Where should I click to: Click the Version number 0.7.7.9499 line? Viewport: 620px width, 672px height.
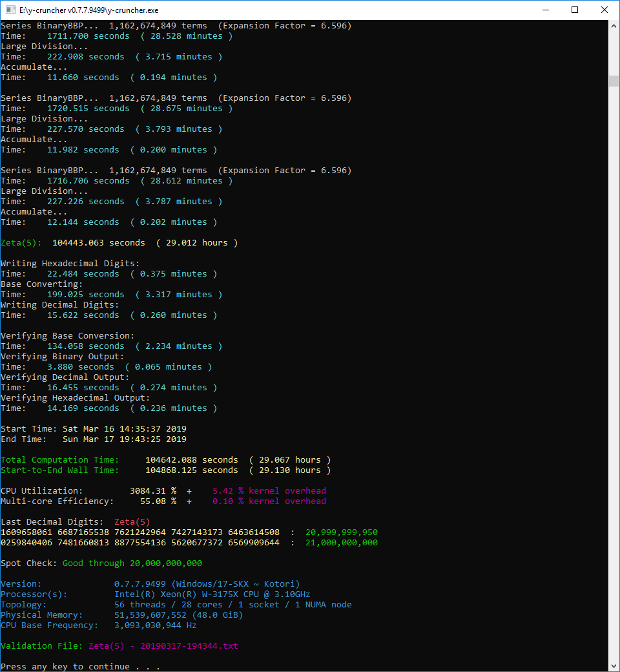point(207,584)
